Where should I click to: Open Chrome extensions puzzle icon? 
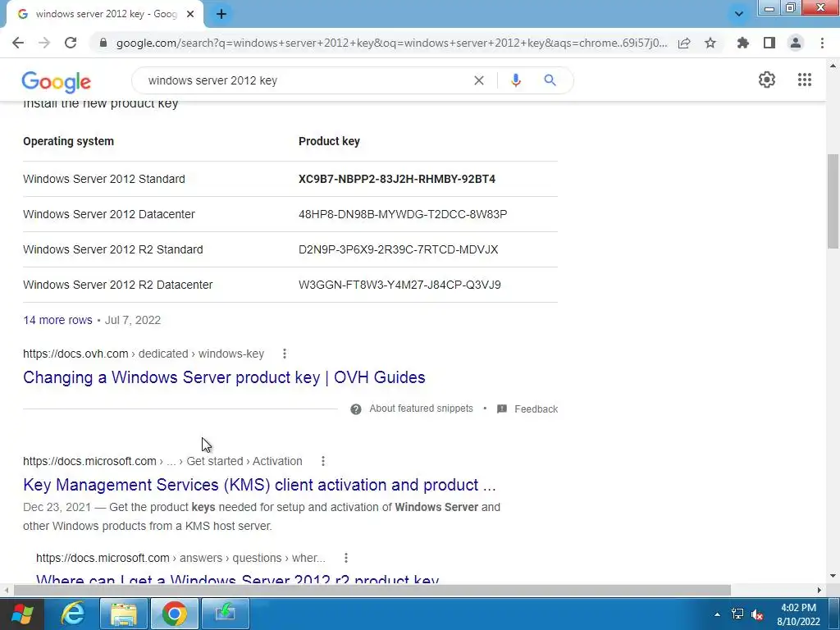coord(743,43)
